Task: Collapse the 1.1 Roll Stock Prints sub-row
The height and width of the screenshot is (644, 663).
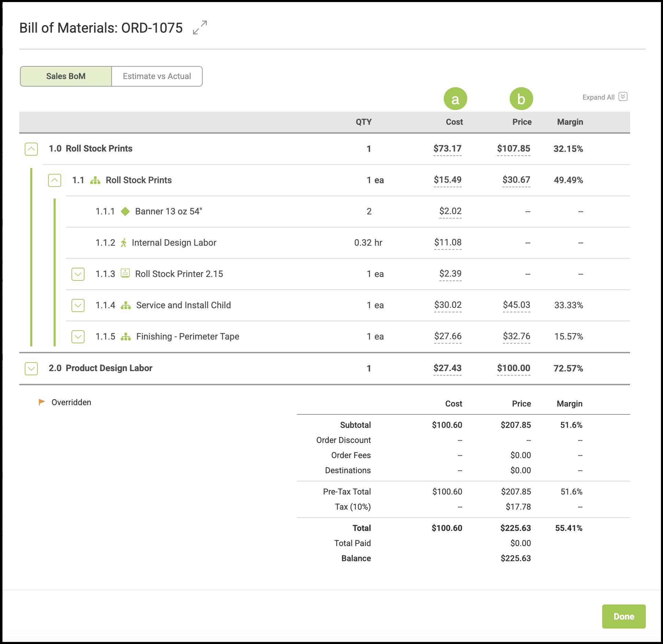Action: pyautogui.click(x=55, y=180)
